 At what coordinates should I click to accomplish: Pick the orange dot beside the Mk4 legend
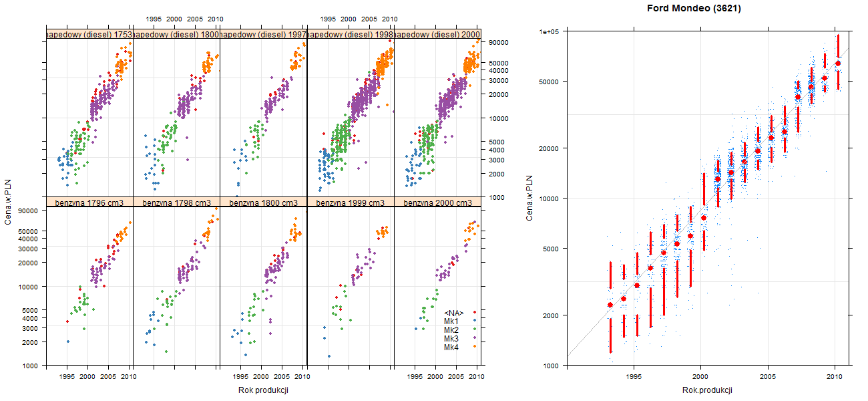coord(473,348)
